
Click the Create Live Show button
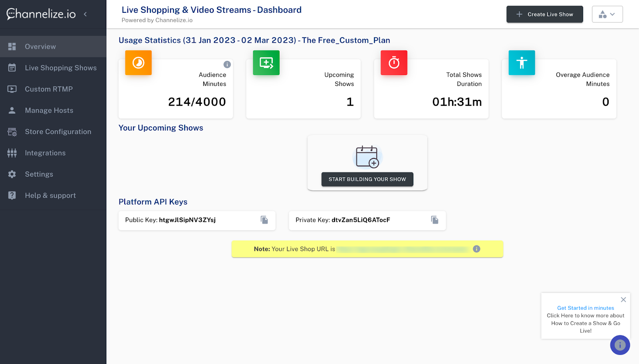pos(545,14)
